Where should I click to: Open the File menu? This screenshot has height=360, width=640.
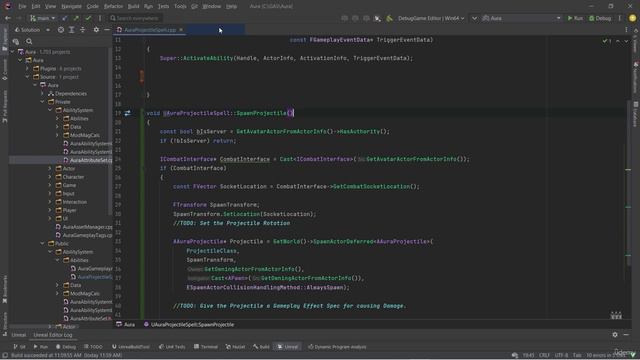pos(22,7)
